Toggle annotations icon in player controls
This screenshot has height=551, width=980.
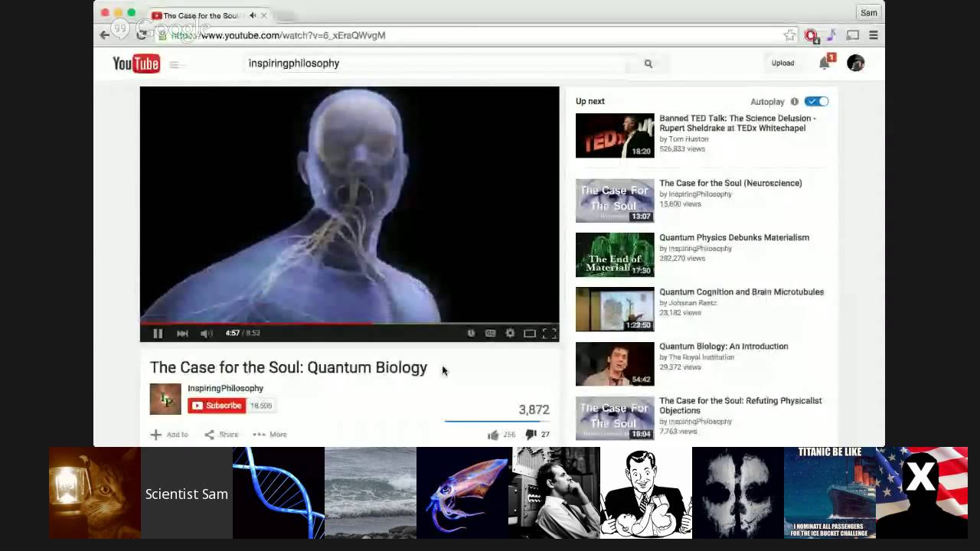point(471,333)
